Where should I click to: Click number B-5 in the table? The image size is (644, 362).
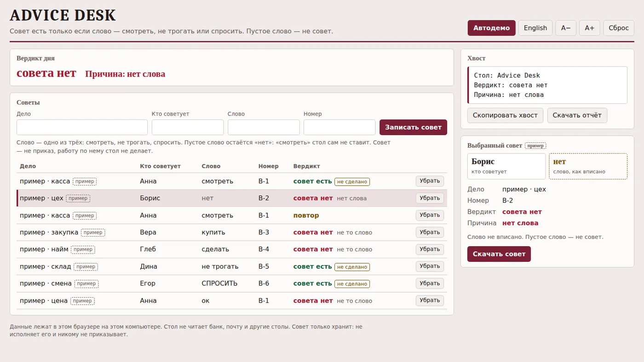(x=264, y=266)
